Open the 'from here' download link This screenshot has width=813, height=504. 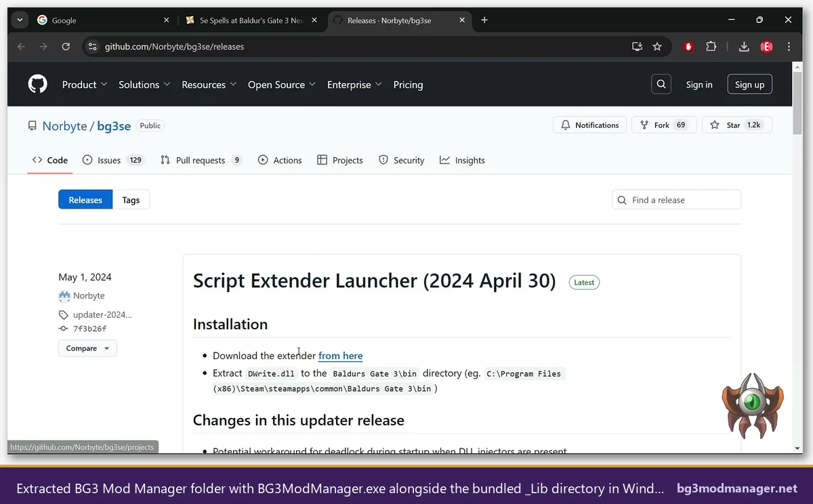(340, 356)
